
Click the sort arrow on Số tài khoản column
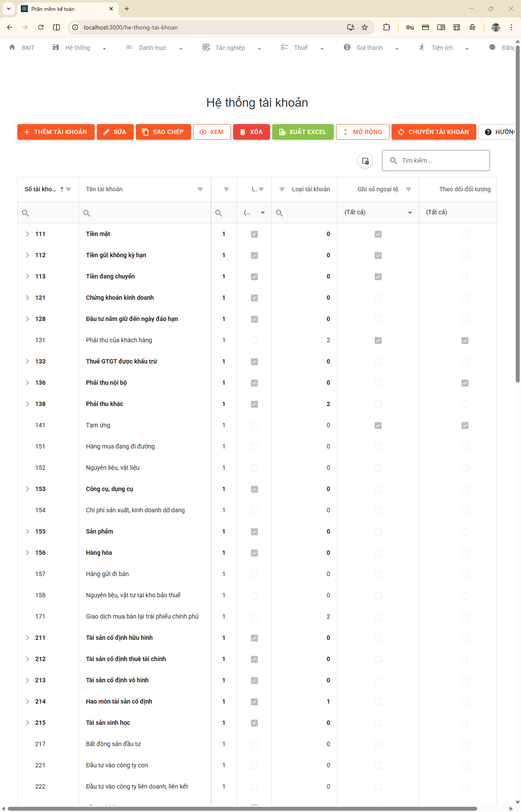62,190
